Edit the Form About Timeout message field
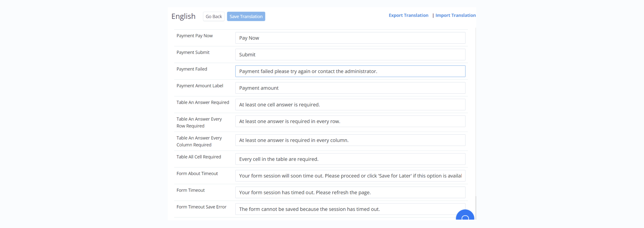Image resolution: width=644 pixels, height=228 pixels. click(x=350, y=175)
